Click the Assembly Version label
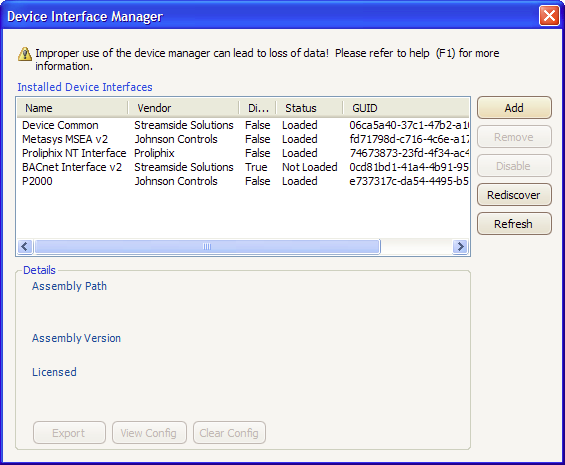The width and height of the screenshot is (565, 465). click(x=76, y=338)
